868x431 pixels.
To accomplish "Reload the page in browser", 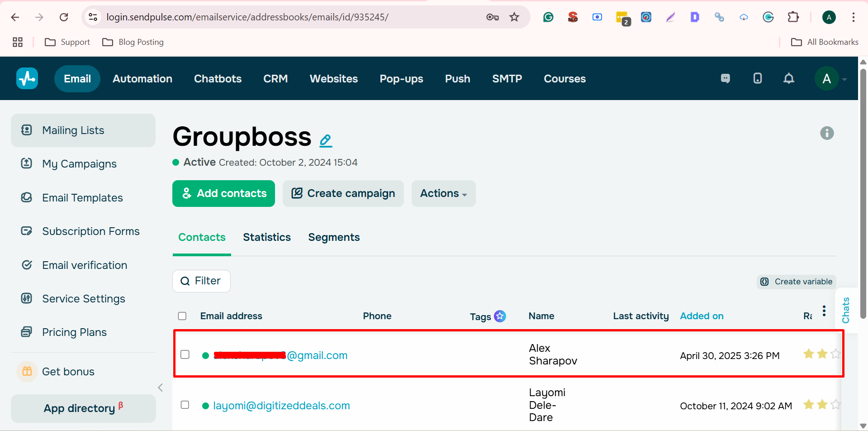I will [x=64, y=17].
